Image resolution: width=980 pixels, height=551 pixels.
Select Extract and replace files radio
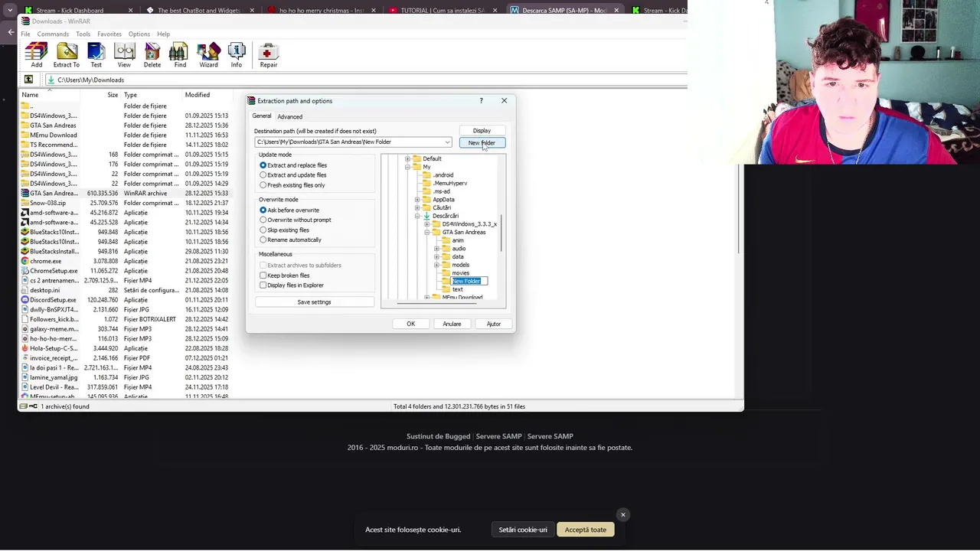pos(263,165)
